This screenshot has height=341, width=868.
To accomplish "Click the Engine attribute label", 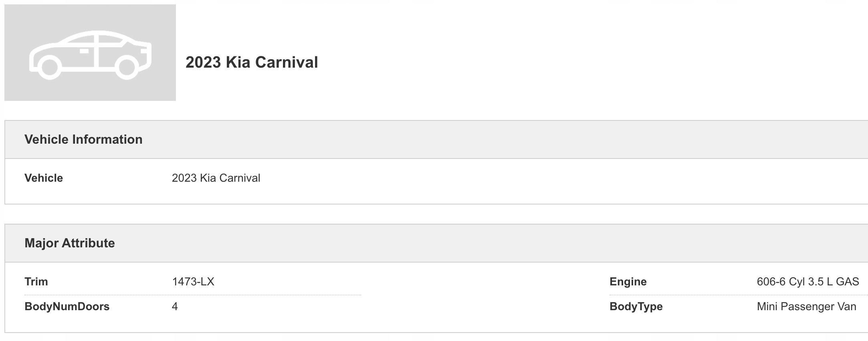I will (628, 282).
